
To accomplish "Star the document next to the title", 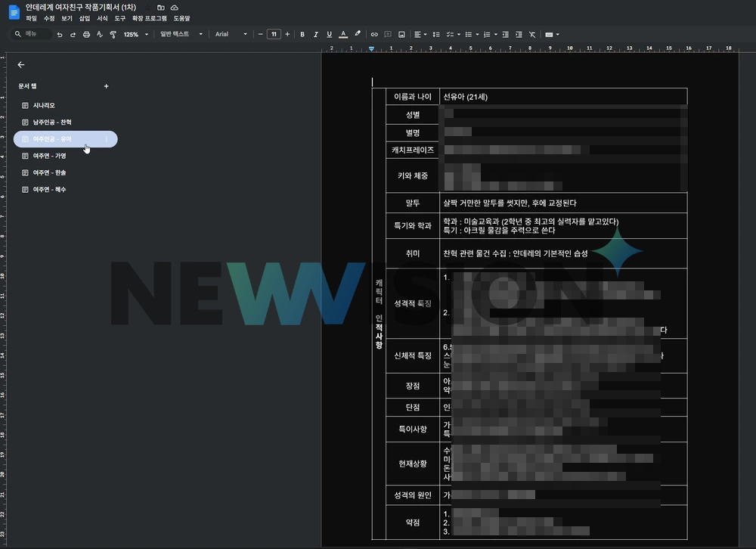I will (147, 7).
